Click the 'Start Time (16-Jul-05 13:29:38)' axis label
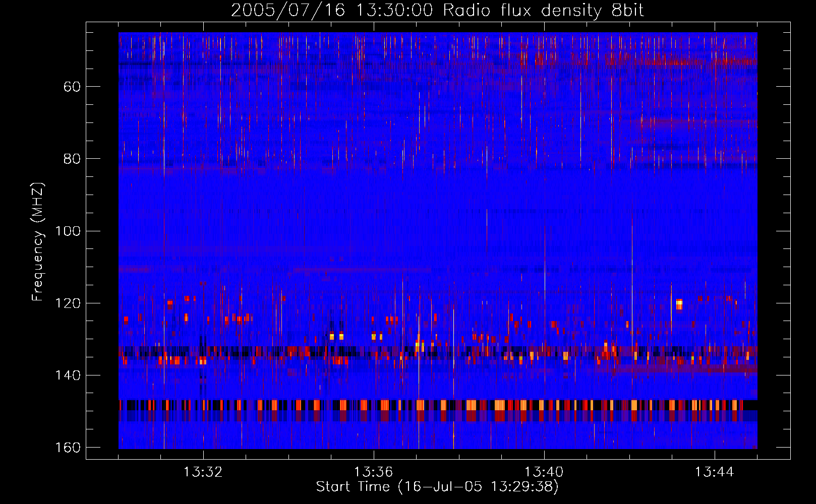Image resolution: width=816 pixels, height=504 pixels. pos(437,487)
